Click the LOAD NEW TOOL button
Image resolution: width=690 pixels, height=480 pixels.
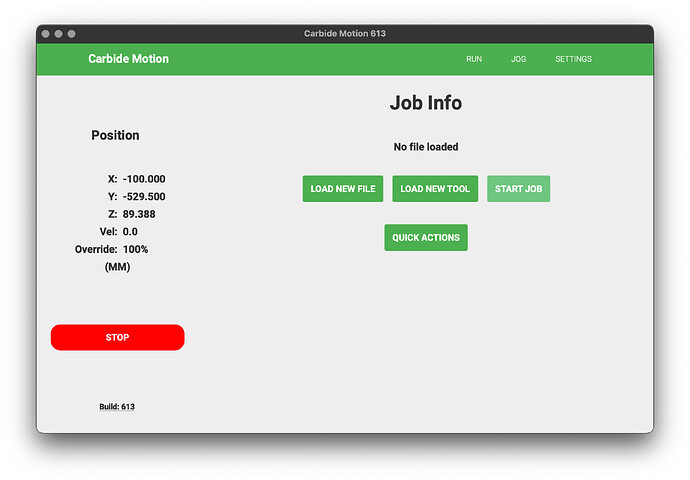[435, 189]
